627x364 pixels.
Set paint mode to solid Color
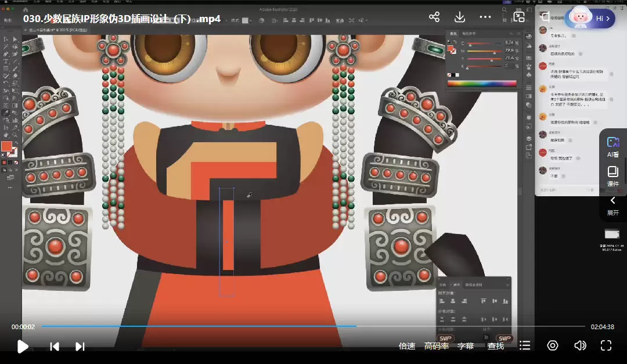tap(4, 163)
